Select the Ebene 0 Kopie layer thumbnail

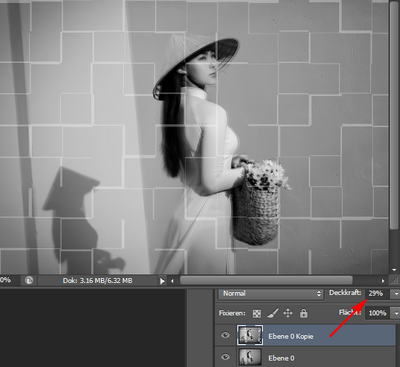pyautogui.click(x=250, y=335)
